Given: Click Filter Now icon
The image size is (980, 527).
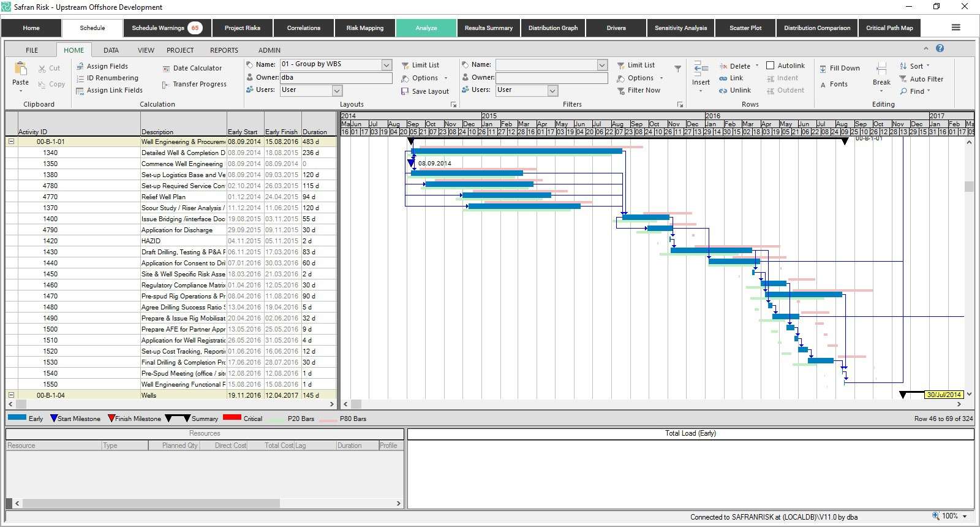Looking at the screenshot, I should (x=621, y=91).
